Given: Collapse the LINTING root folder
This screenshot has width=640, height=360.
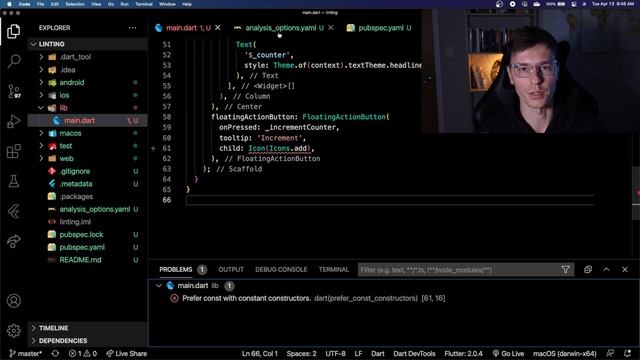Looking at the screenshot, I should click(87, 44).
